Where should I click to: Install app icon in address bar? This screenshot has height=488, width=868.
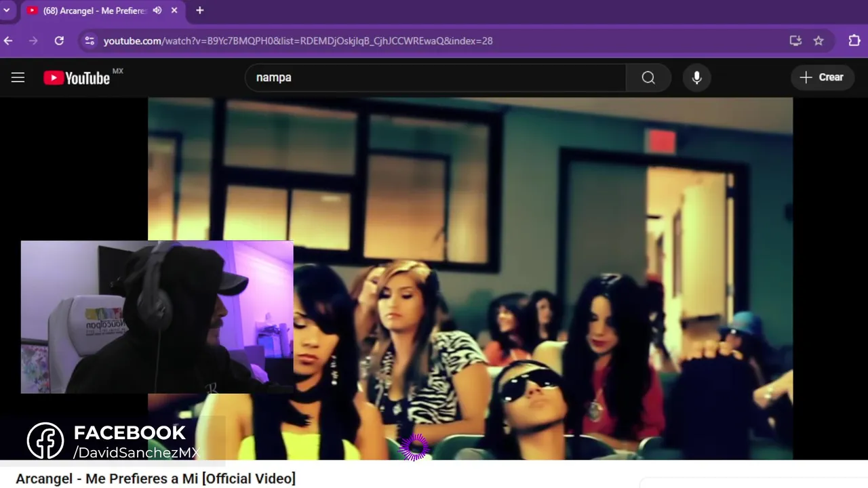795,41
